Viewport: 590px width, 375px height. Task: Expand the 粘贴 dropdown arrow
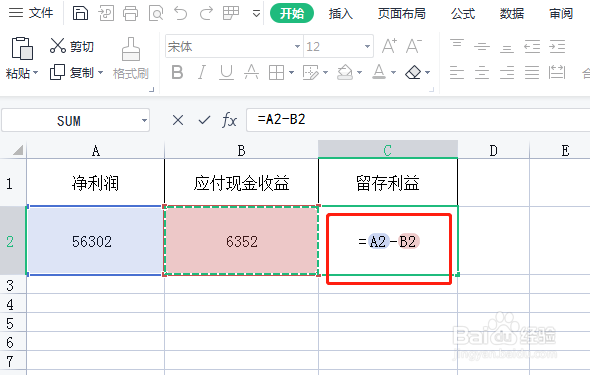[x=35, y=72]
